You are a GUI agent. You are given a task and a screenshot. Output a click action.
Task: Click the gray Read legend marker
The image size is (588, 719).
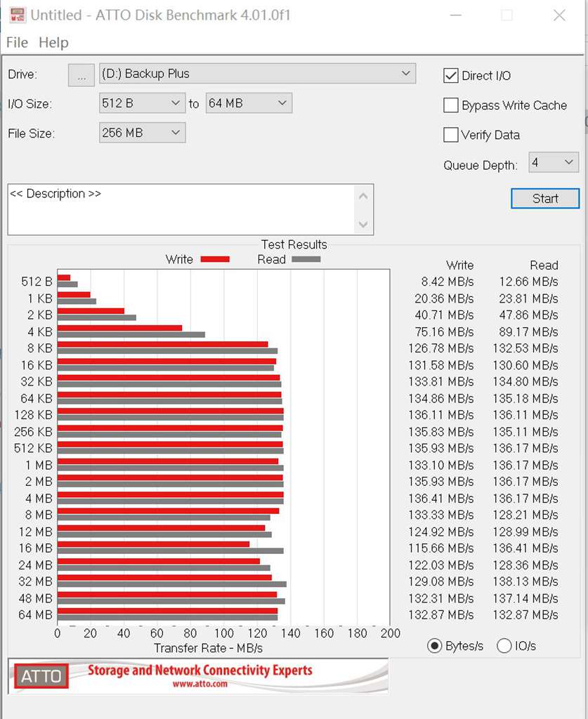click(x=307, y=259)
